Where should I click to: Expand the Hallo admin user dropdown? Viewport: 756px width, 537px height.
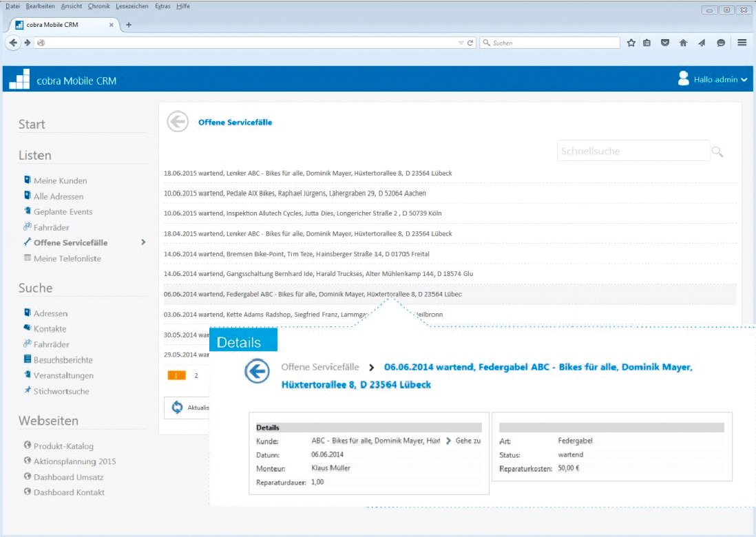click(x=744, y=80)
